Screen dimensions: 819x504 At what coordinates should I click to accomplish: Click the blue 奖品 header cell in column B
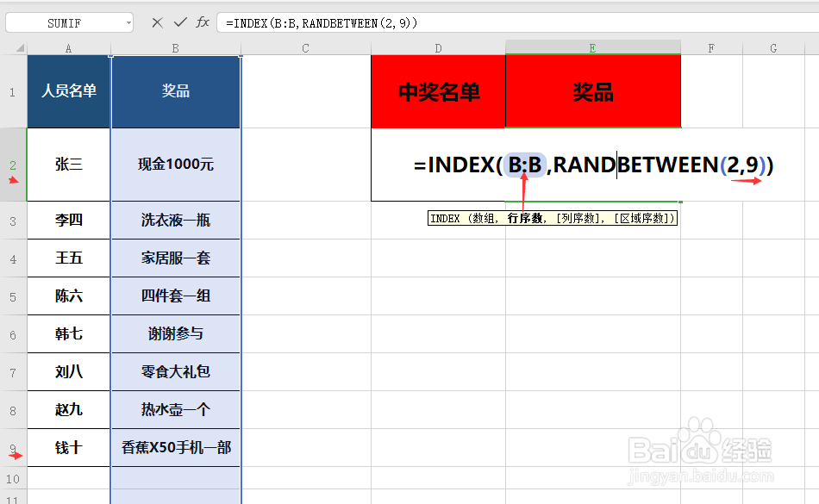tap(176, 91)
